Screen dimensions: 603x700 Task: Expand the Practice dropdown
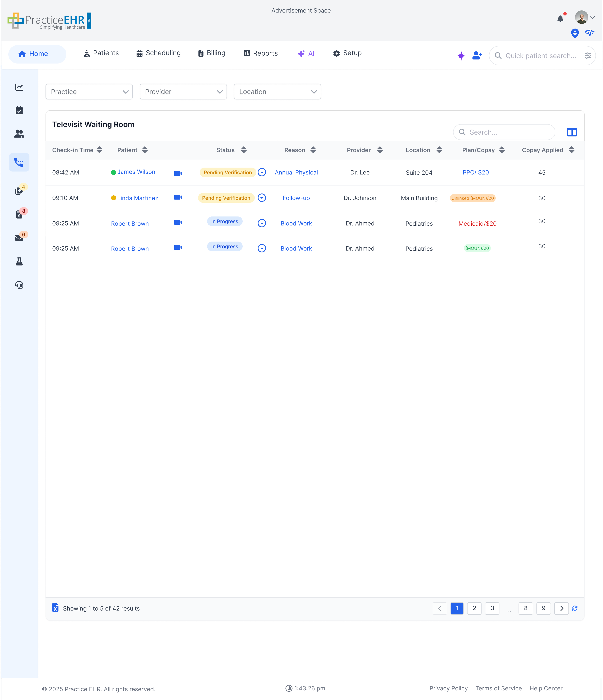89,92
